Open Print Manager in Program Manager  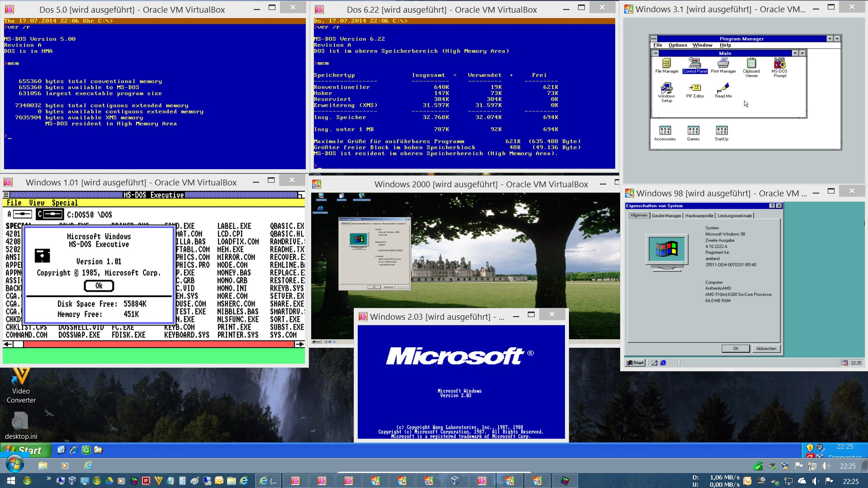tap(723, 66)
